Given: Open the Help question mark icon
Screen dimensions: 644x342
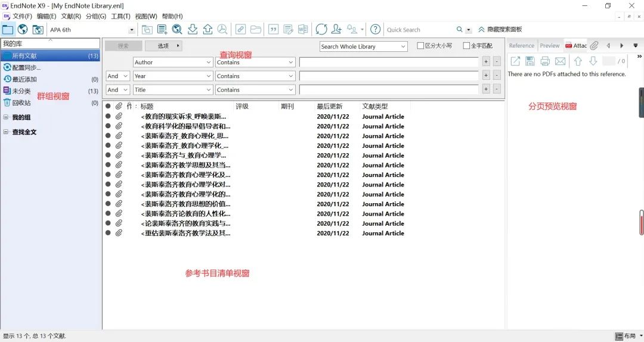Looking at the screenshot, I should point(375,29).
